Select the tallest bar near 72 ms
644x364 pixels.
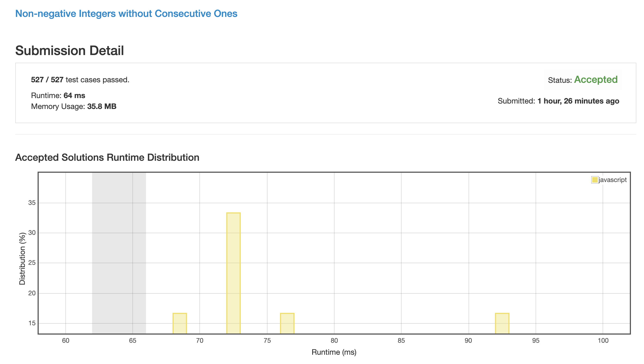(233, 273)
